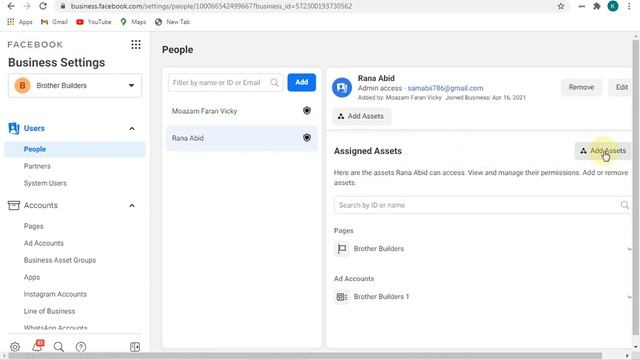Click magnifier in people filter field
The image size is (640, 360).
[274, 83]
